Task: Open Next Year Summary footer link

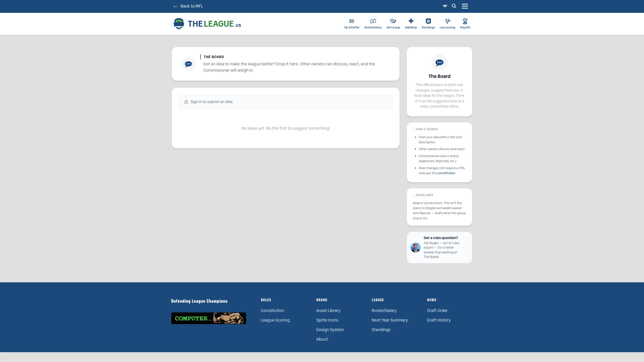Action: (390, 320)
